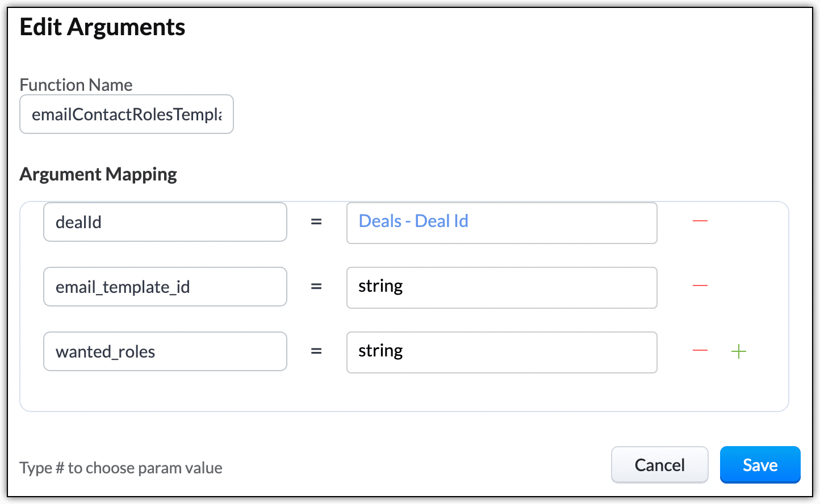Click the Deals - Deal Id value field
Screen dimensions: 820x504
point(501,222)
